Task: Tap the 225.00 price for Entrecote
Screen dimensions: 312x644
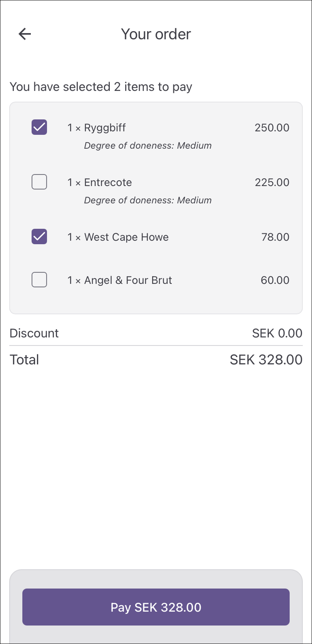Action: [x=272, y=183]
